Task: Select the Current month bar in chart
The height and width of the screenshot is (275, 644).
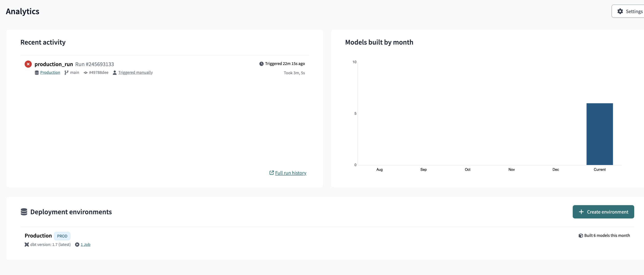Action: click(x=600, y=134)
